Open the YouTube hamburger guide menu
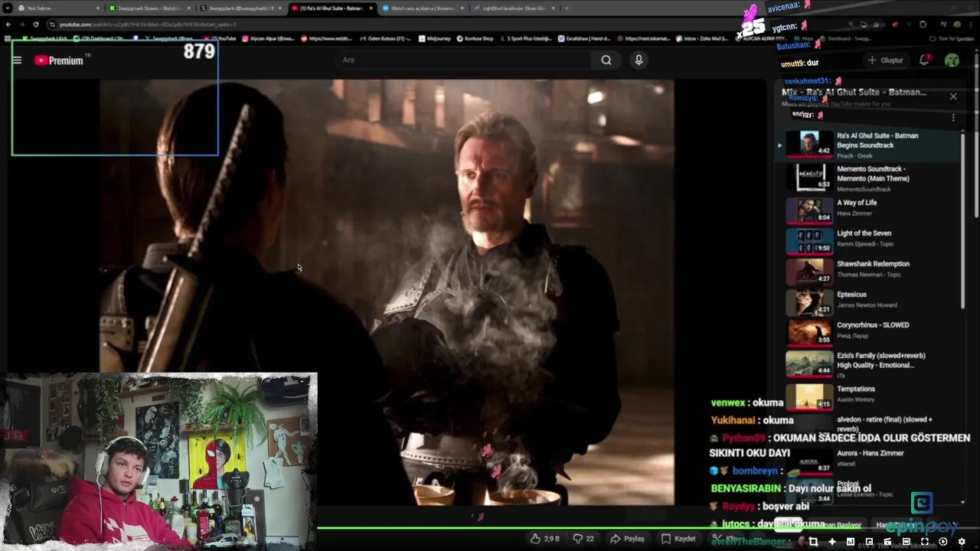This screenshot has height=551, width=980. tap(17, 60)
